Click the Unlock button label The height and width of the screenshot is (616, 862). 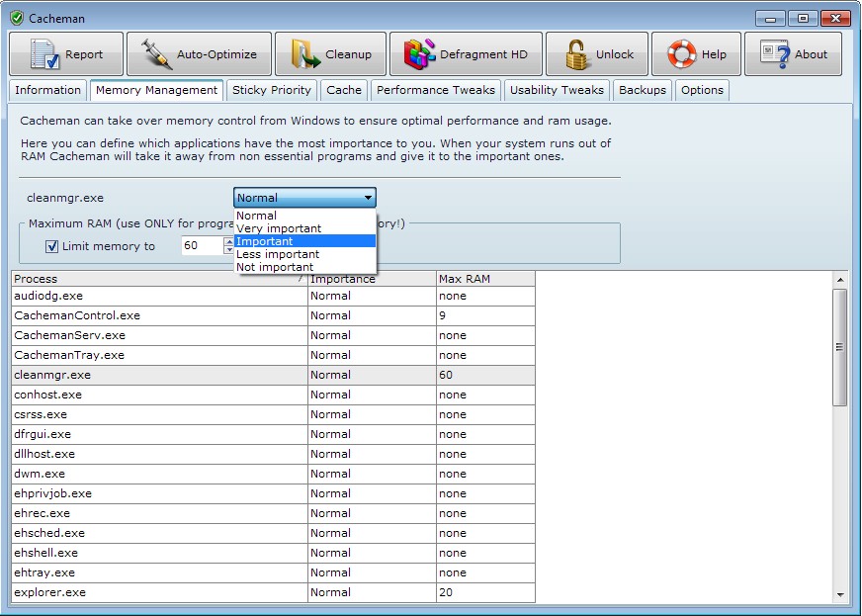coord(615,54)
